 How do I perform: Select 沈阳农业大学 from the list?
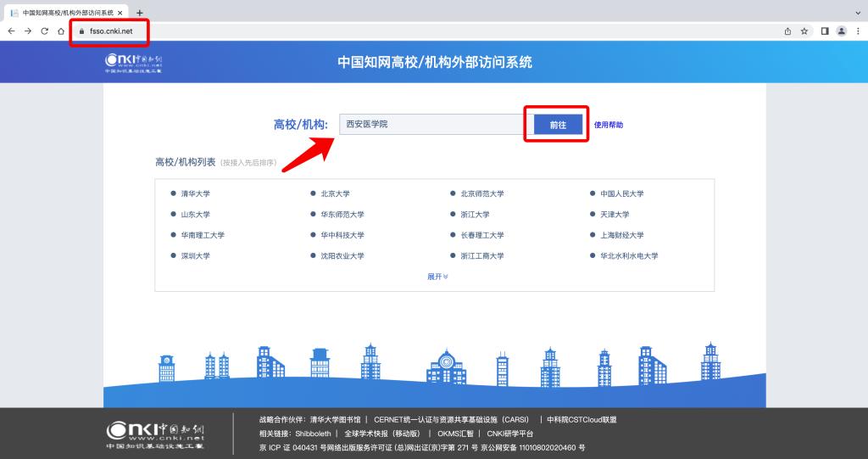pyautogui.click(x=342, y=256)
